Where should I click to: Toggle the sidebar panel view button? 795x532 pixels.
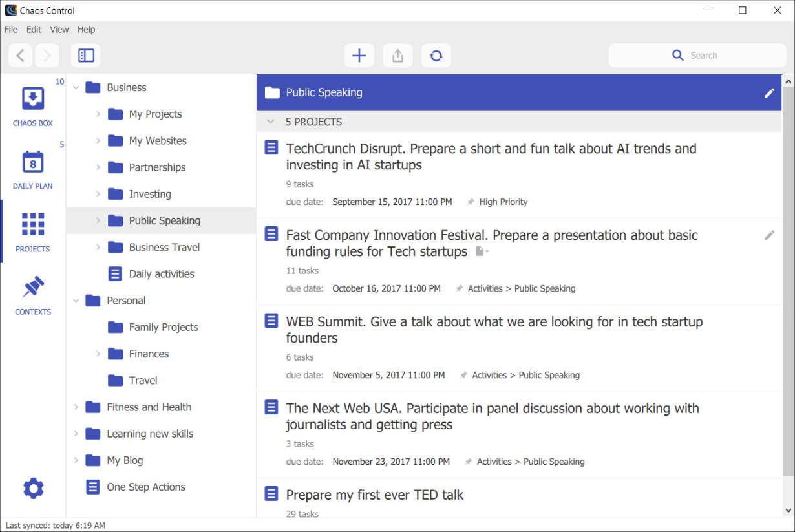coord(86,56)
